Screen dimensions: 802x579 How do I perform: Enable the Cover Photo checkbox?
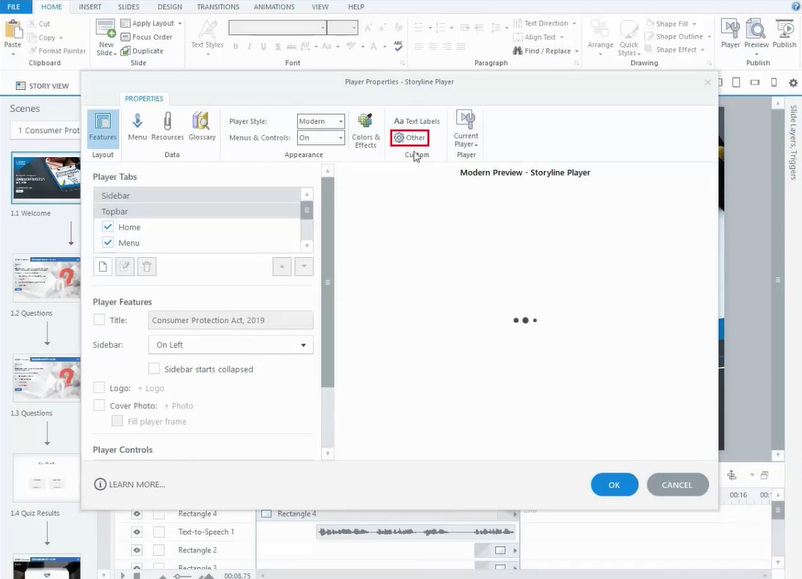(99, 405)
